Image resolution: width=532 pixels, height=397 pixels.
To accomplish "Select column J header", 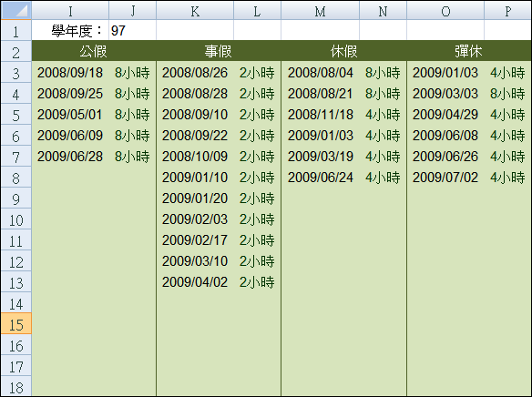I will click(132, 10).
